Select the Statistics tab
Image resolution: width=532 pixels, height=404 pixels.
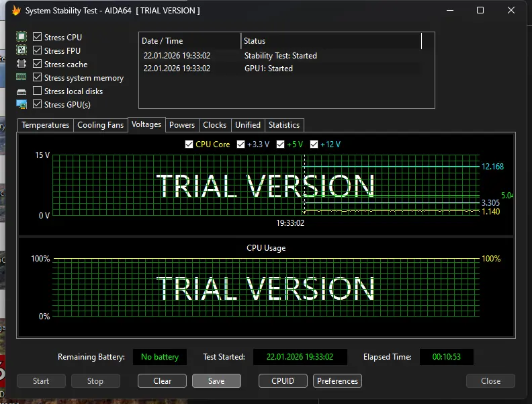click(283, 125)
